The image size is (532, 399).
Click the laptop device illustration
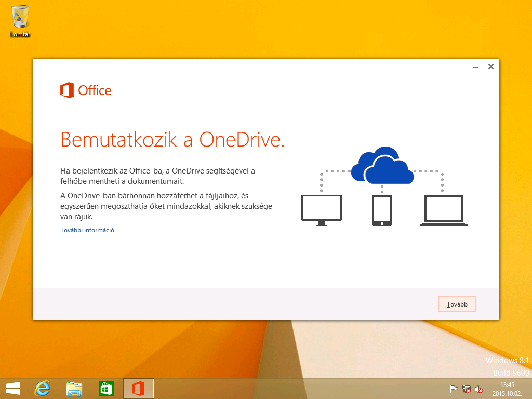444,210
